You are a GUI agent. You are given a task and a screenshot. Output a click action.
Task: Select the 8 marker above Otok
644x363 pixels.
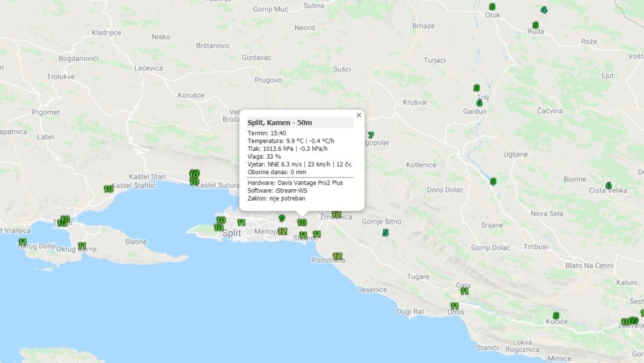coord(492,6)
